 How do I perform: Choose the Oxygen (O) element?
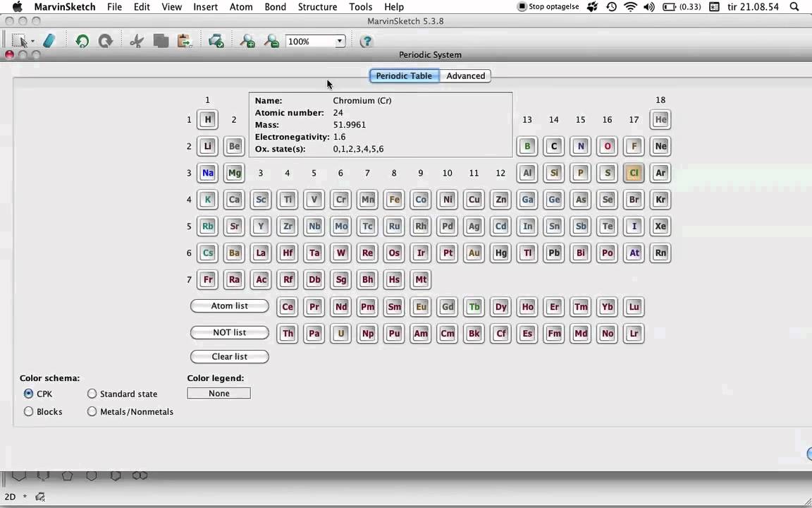[x=607, y=146]
